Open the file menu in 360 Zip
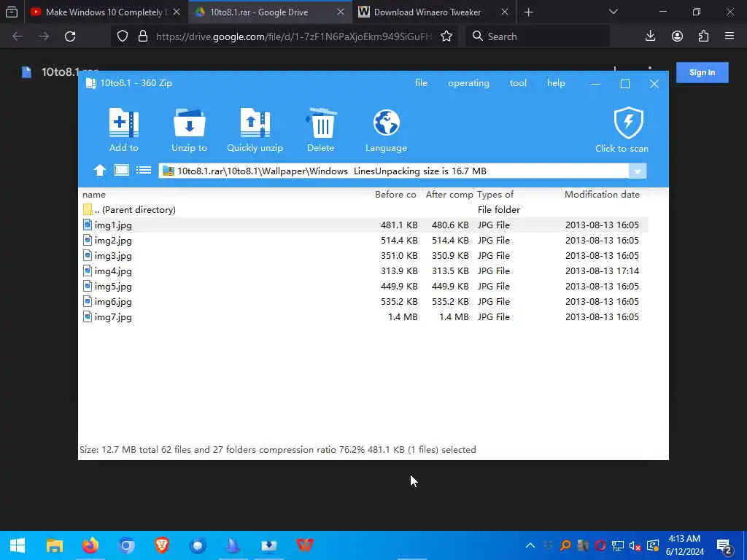Screen dimensions: 747x560 [421, 83]
